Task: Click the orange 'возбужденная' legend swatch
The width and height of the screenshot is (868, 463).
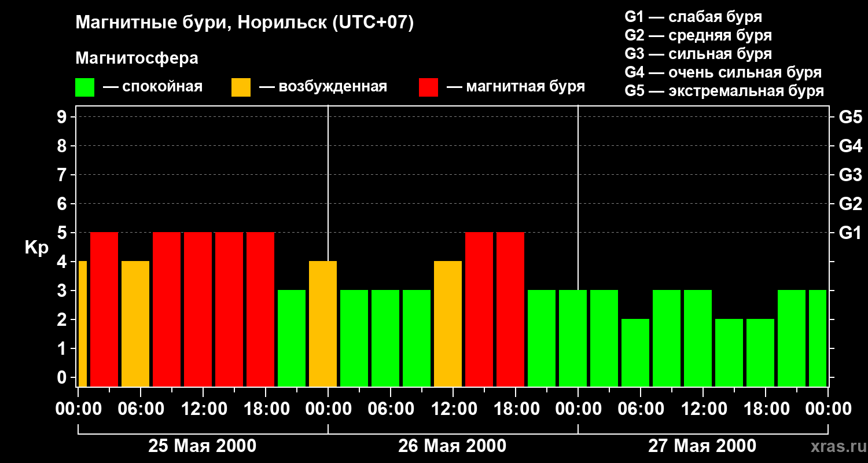Action: coord(241,87)
